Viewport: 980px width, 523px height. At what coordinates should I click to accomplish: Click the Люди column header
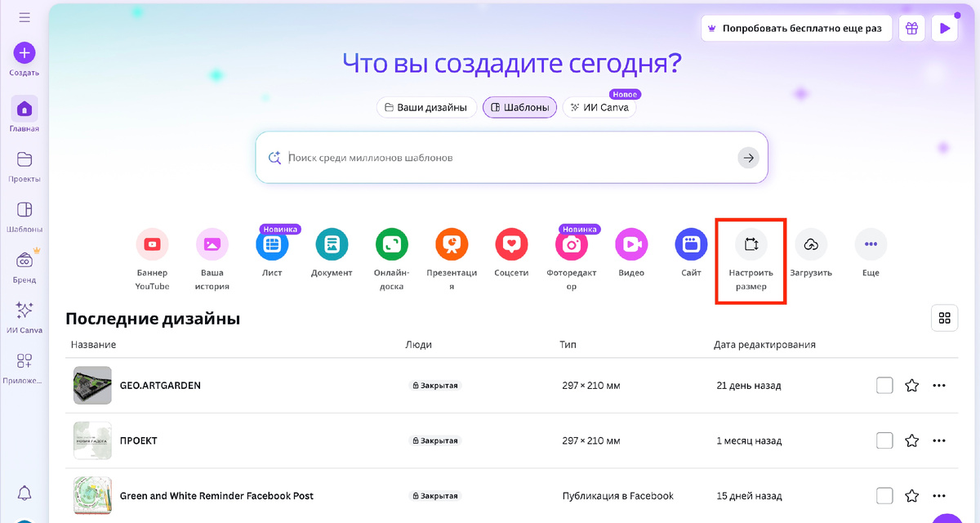coord(418,345)
